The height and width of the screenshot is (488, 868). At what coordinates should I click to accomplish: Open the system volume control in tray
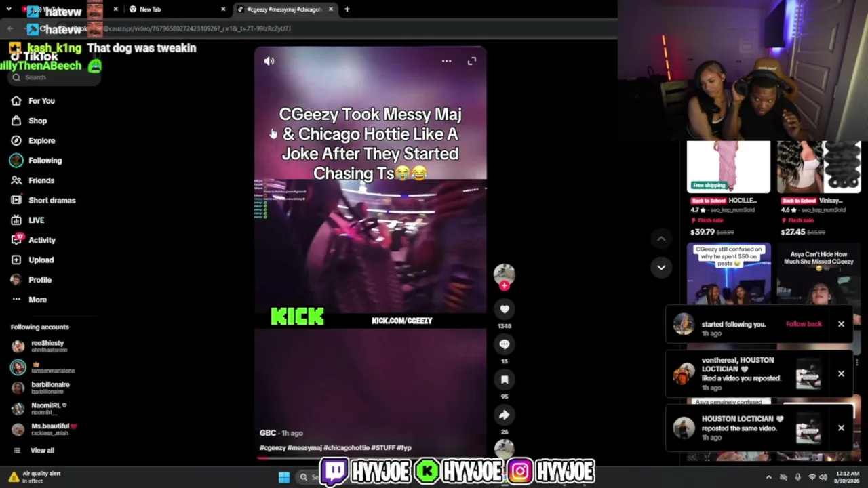point(823,477)
